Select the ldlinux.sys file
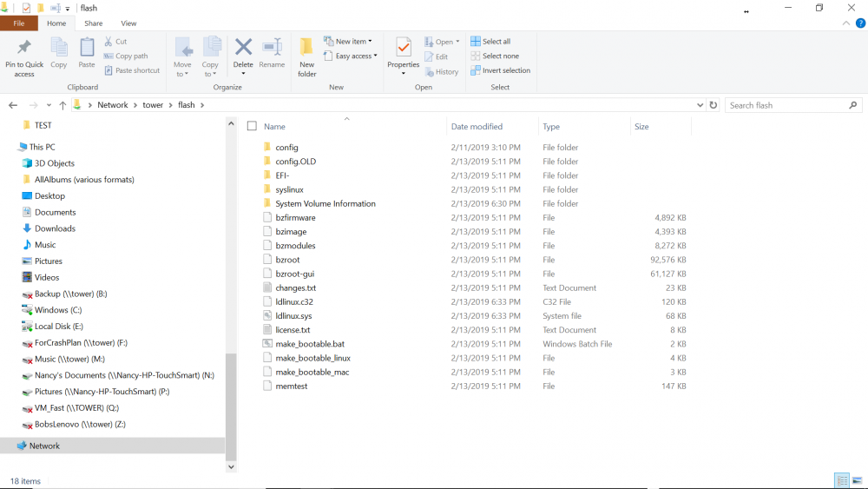This screenshot has height=489, width=868. click(x=293, y=316)
